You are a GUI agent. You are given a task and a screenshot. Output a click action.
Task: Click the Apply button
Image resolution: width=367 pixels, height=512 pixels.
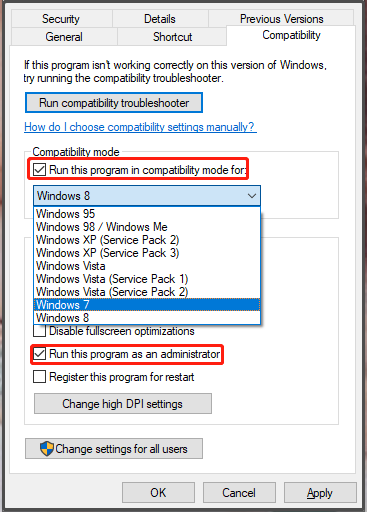320,493
